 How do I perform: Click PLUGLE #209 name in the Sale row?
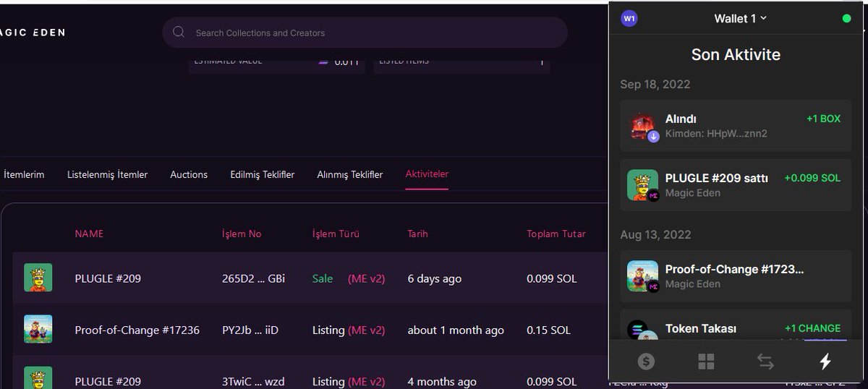pyautogui.click(x=108, y=278)
